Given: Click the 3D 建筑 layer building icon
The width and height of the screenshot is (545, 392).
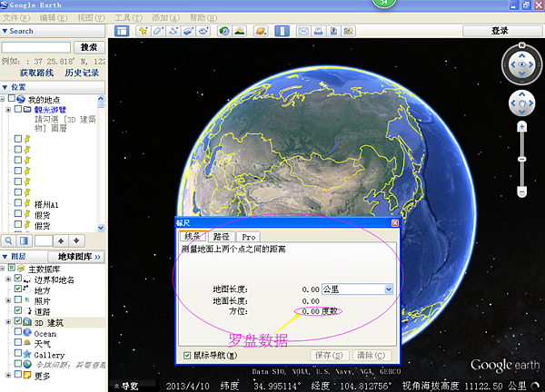Looking at the screenshot, I should pyautogui.click(x=27, y=322).
